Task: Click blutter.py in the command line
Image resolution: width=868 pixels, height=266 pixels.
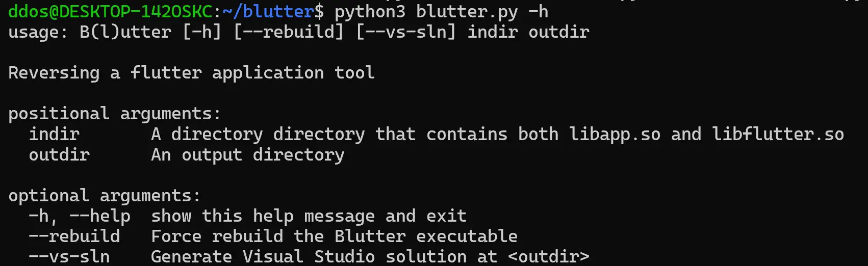Action: point(467,12)
